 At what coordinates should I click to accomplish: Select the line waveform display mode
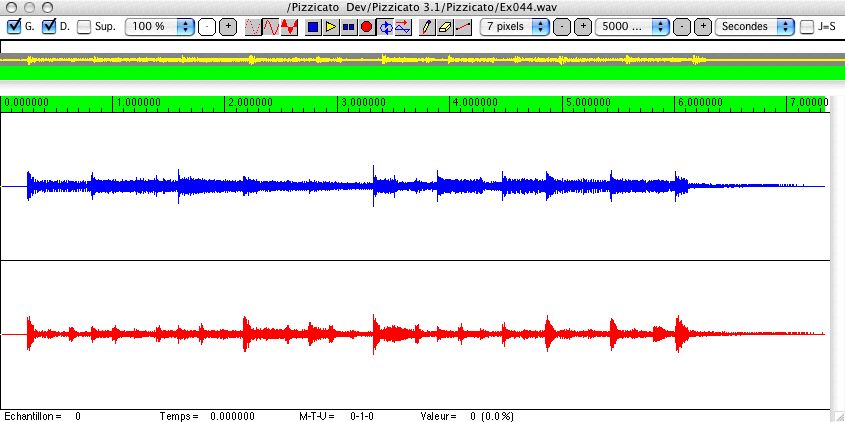pos(271,27)
